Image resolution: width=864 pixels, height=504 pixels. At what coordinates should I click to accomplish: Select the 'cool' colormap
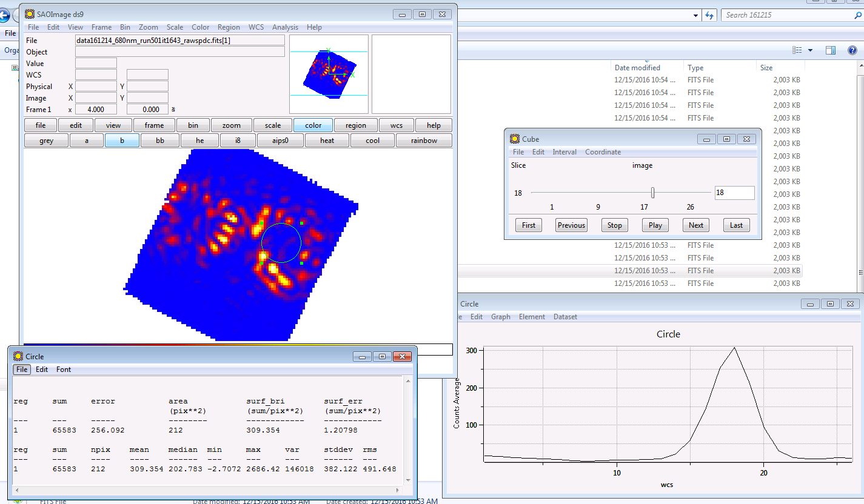[372, 141]
